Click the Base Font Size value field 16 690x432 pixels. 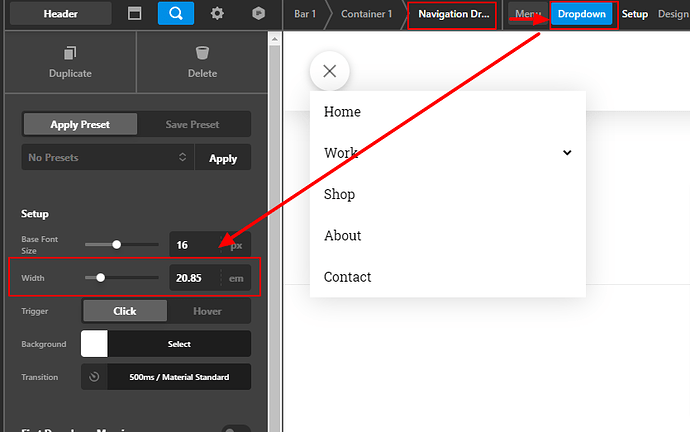(195, 245)
